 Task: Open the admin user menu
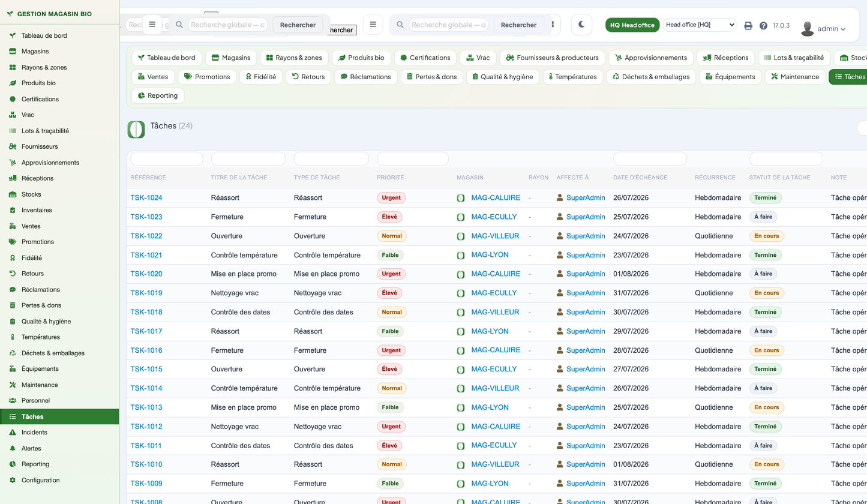[x=823, y=28]
